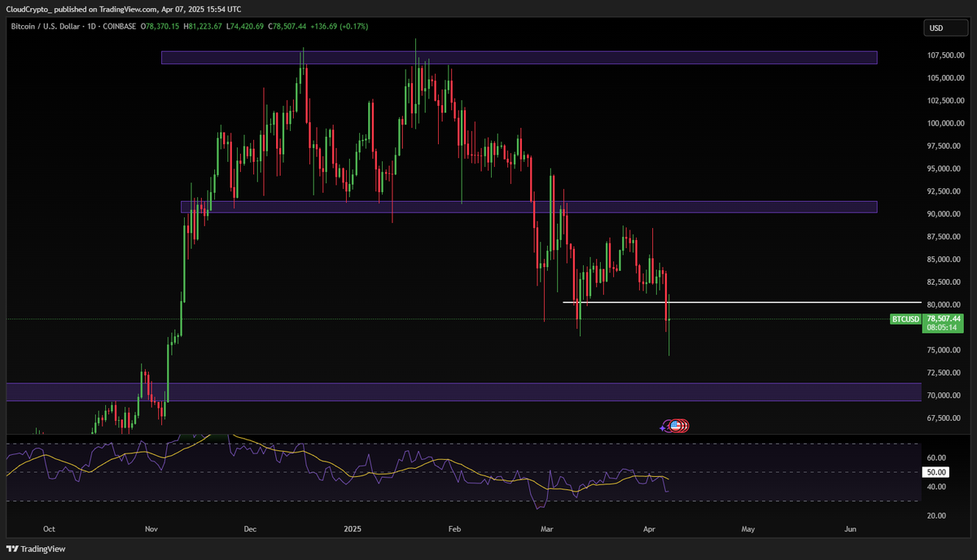
Task: Click the TradingView logo in the corner
Action: pyautogui.click(x=36, y=549)
